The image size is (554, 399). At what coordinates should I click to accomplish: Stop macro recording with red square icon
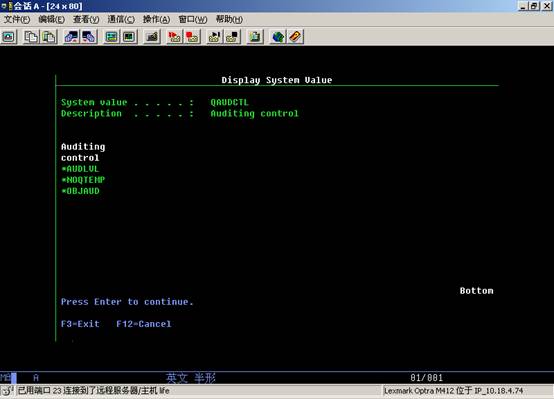pyautogui.click(x=192, y=37)
